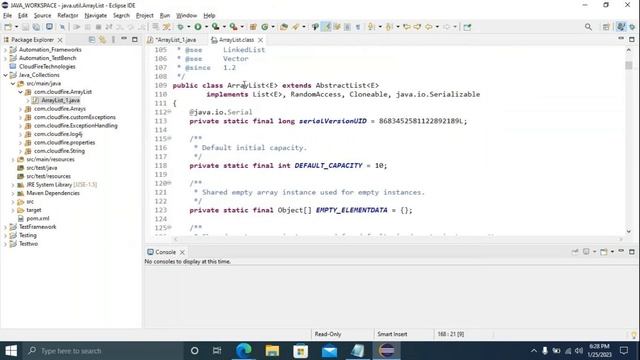Viewport: 640px width, 360px height.
Task: Toggle code folding at line 125
Action: tap(169, 227)
